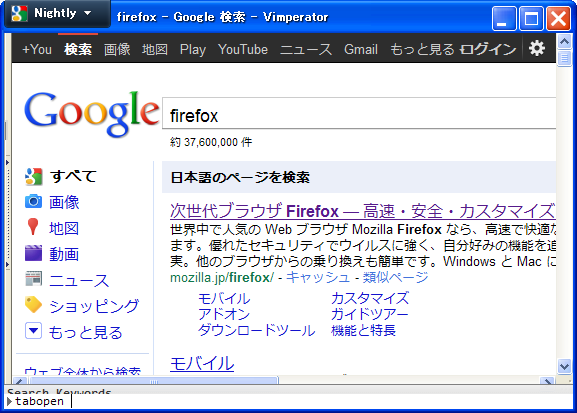Click the mozilla.jp/firefox/ green URL text
The height and width of the screenshot is (413, 577).
coord(222,278)
